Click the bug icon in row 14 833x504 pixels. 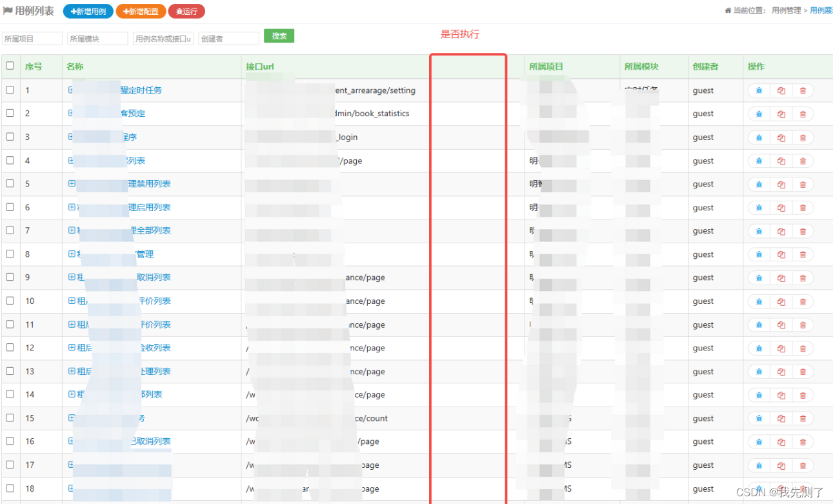click(759, 395)
